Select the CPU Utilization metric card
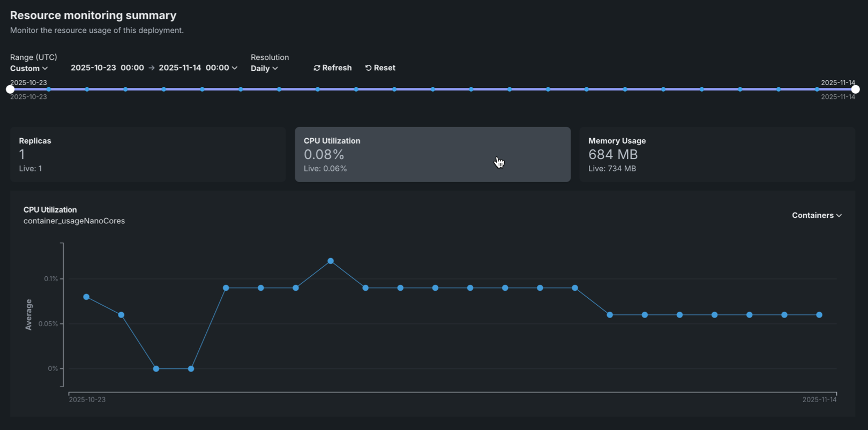This screenshot has width=868, height=430. pos(432,154)
